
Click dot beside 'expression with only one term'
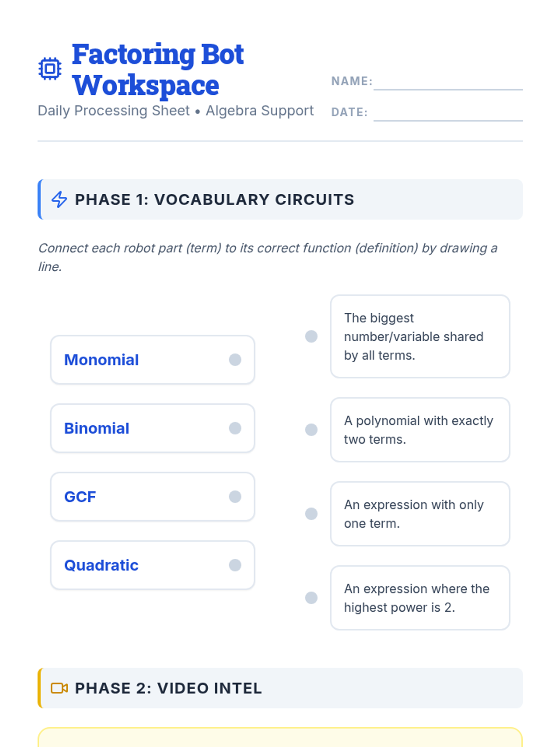click(311, 514)
